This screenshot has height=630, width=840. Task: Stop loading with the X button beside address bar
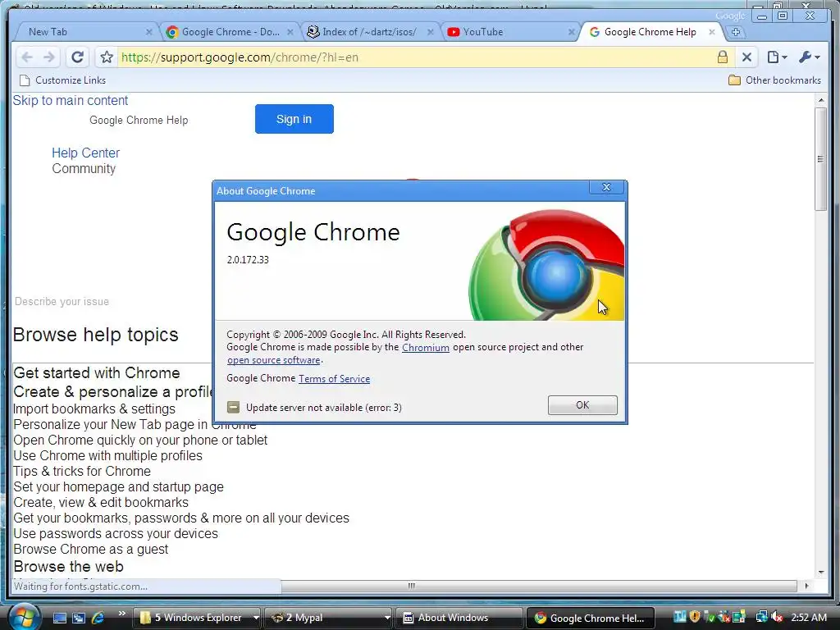(x=746, y=57)
